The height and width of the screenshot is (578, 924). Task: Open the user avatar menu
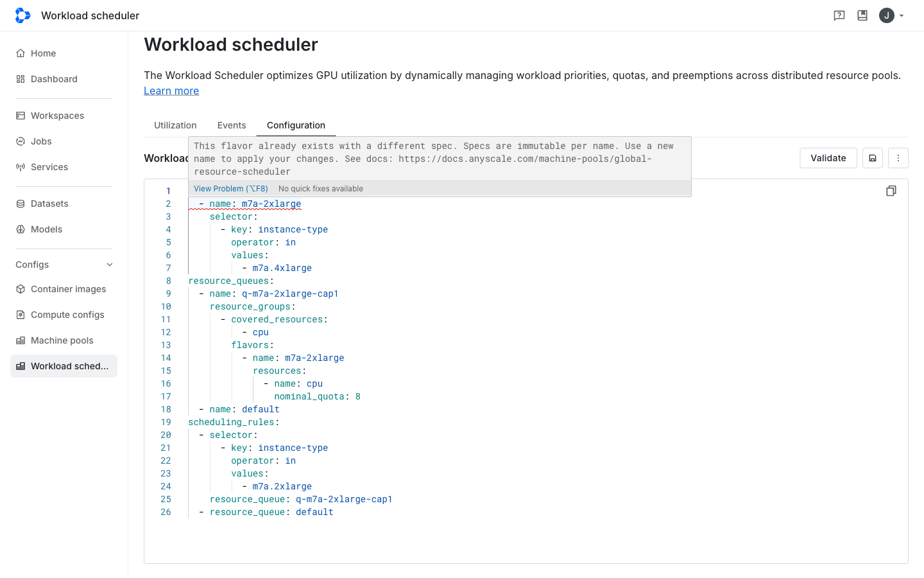(x=891, y=15)
